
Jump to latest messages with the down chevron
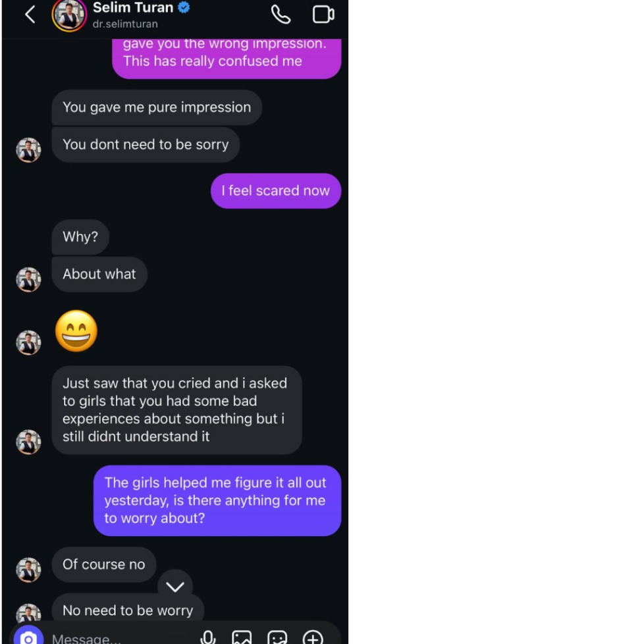pyautogui.click(x=174, y=587)
